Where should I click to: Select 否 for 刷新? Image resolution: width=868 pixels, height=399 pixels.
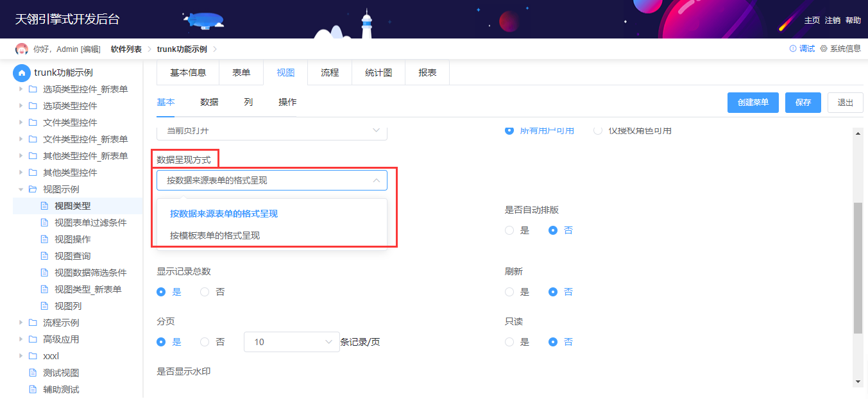[x=553, y=292]
